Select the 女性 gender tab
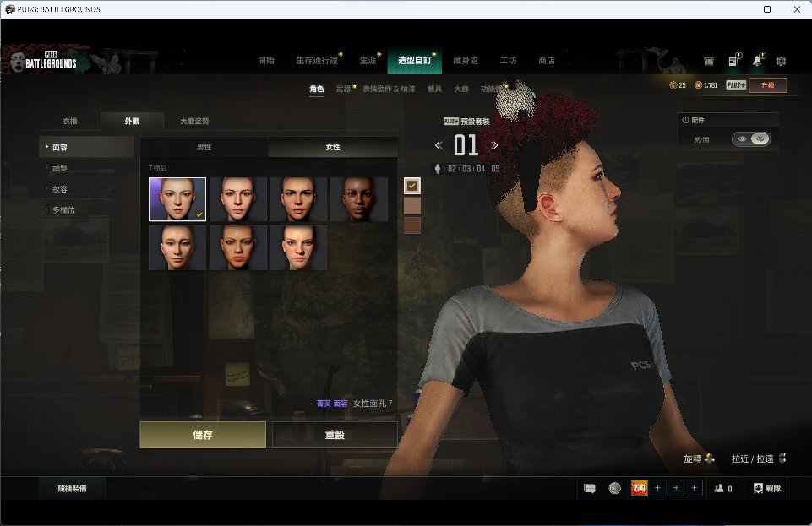812x526 pixels. click(x=333, y=147)
